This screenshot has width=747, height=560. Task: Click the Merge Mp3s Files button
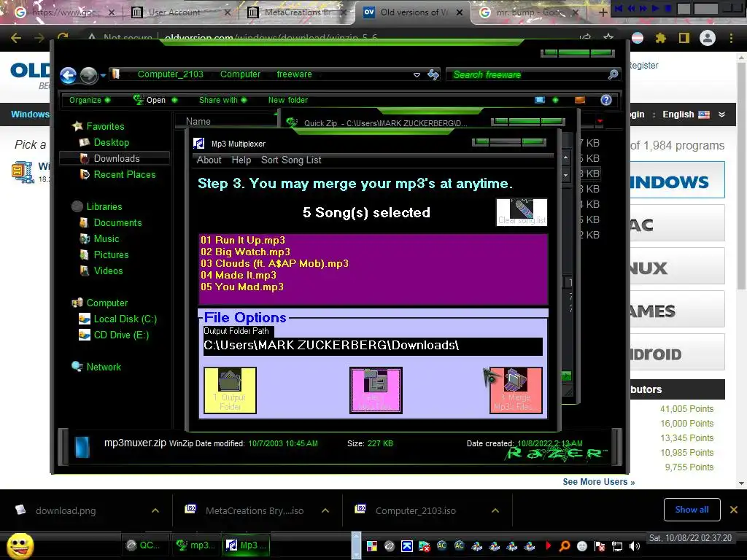[x=516, y=390]
